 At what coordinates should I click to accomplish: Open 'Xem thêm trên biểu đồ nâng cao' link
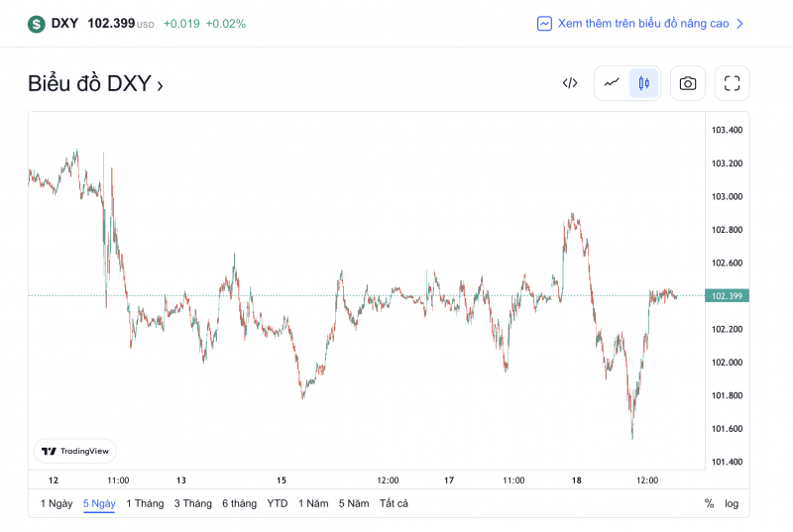(x=644, y=23)
